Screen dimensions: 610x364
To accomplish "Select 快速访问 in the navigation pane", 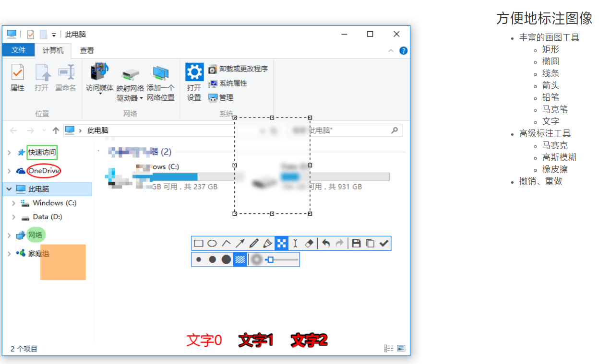I will click(x=42, y=153).
